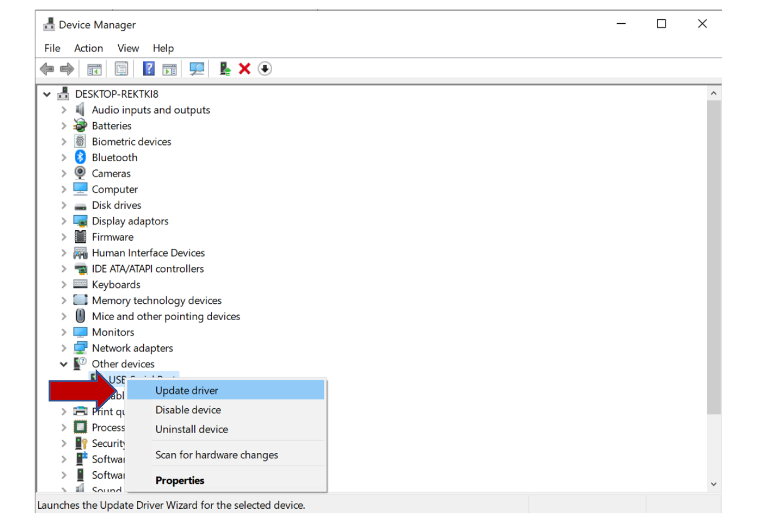This screenshot has height=532, width=758.
Task: Click the Show/Hide Console Tree icon
Action: coord(94,69)
